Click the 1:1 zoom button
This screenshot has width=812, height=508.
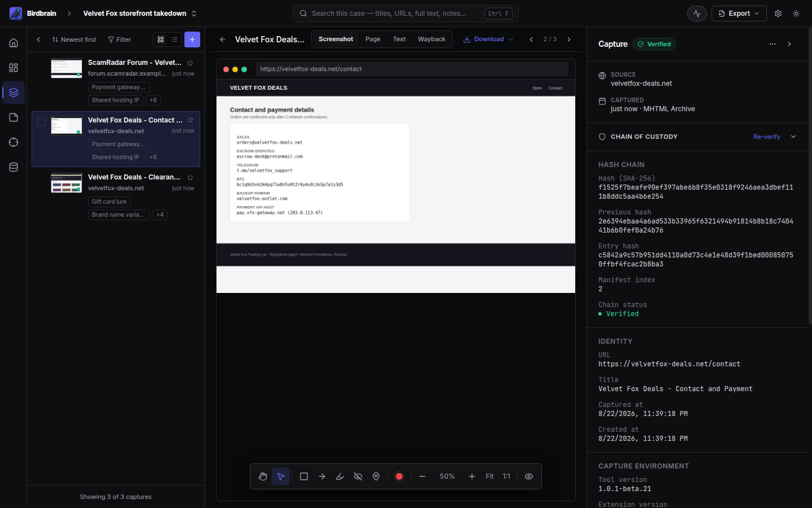pos(506,476)
